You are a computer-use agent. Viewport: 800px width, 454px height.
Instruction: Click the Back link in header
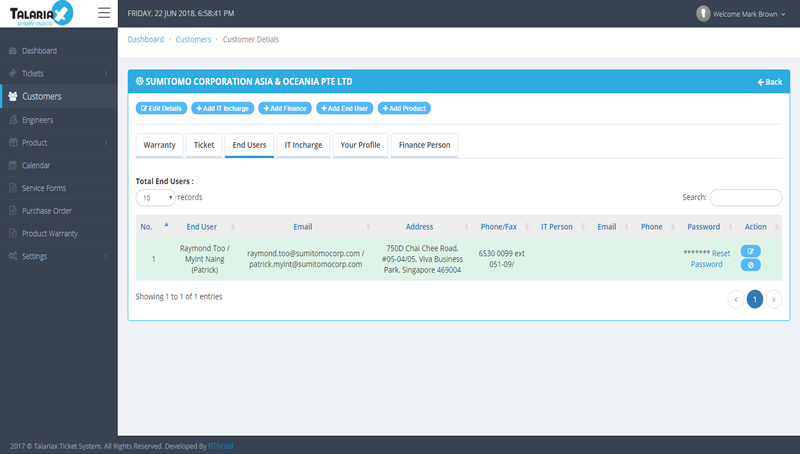point(770,82)
